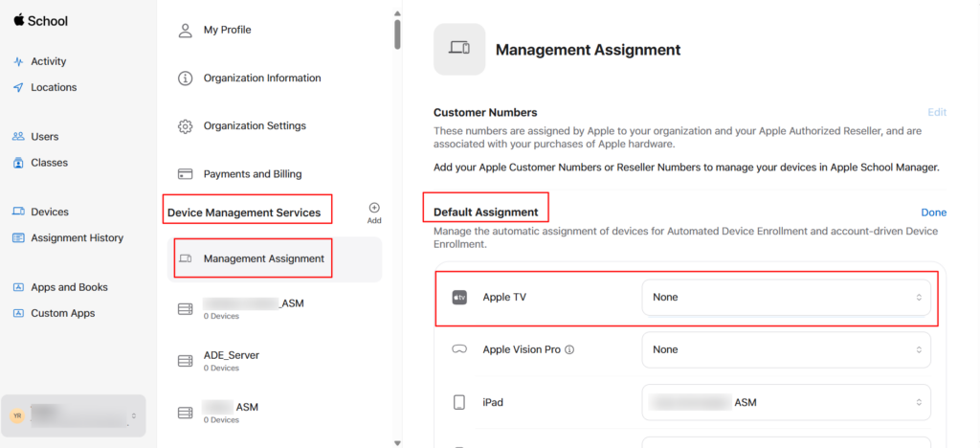Image resolution: width=980 pixels, height=448 pixels.
Task: Click the Custom Apps icon
Action: pos(18,313)
